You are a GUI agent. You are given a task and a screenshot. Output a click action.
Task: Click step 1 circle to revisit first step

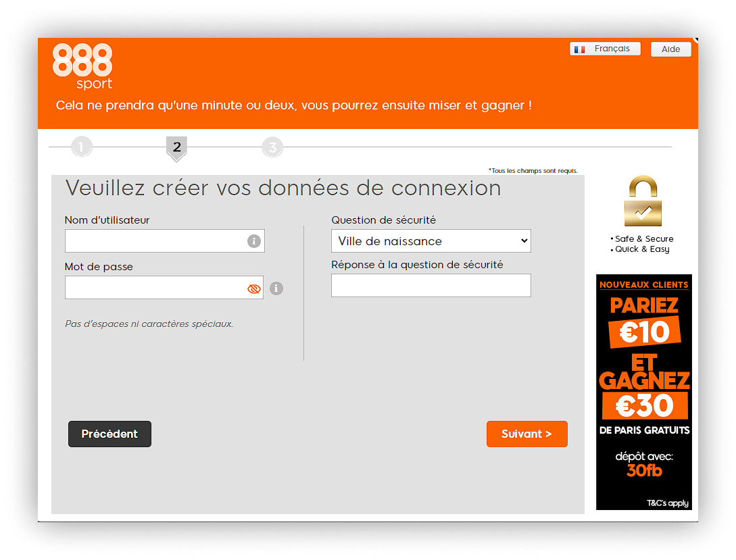pyautogui.click(x=82, y=146)
